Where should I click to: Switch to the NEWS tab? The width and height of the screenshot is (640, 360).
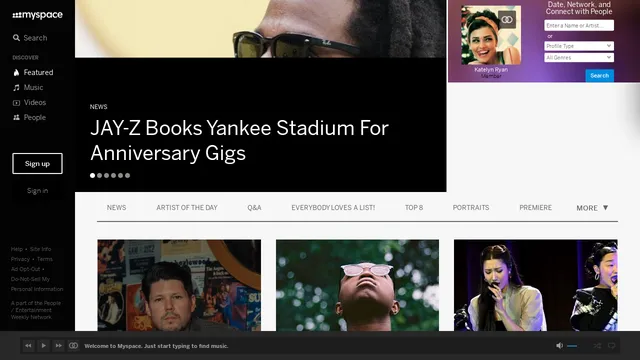116,208
